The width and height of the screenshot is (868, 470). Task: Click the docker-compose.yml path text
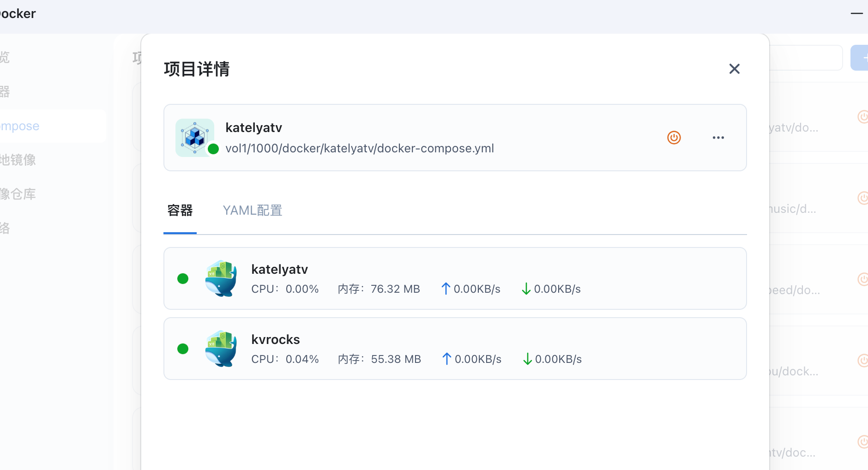click(359, 148)
